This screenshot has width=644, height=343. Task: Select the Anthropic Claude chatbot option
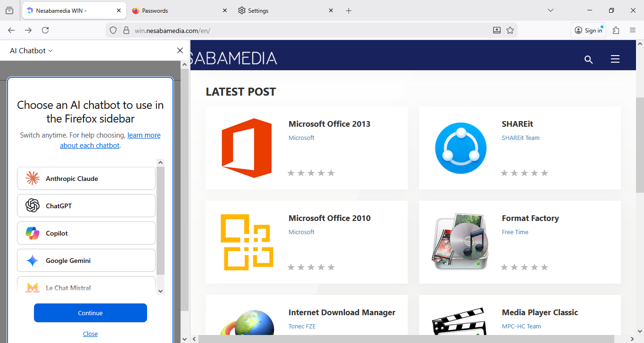[x=86, y=179]
